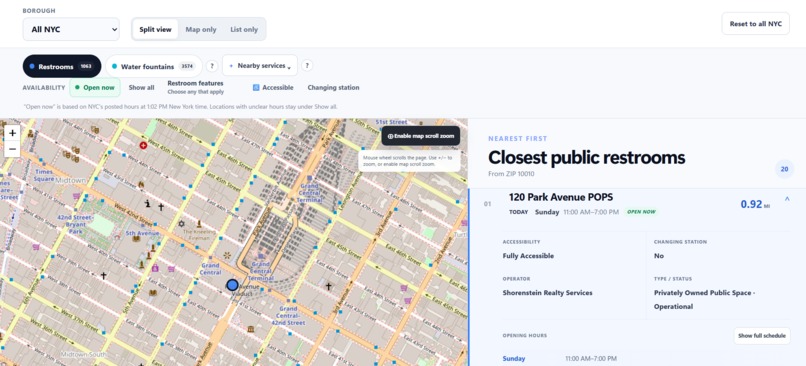This screenshot has height=366, width=806.
Task: Click 42nd Street-Bryant Park station label
Action: pyautogui.click(x=76, y=224)
